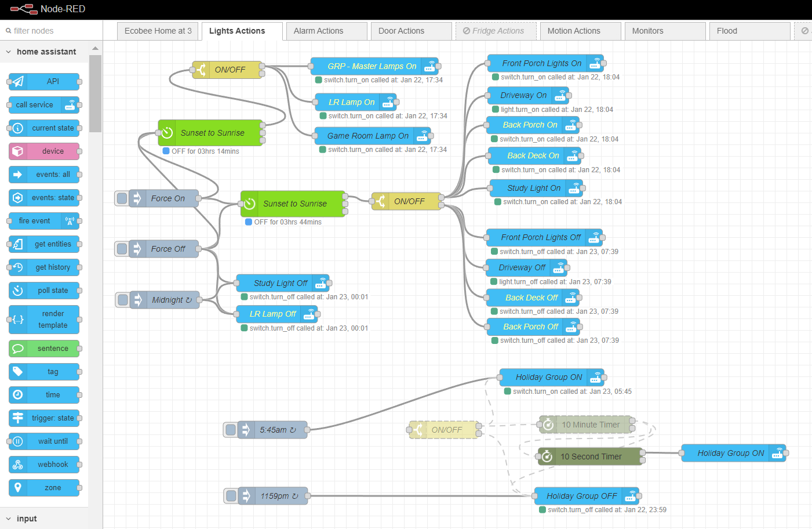Select the lower Sunset to Sunrise node

point(293,204)
